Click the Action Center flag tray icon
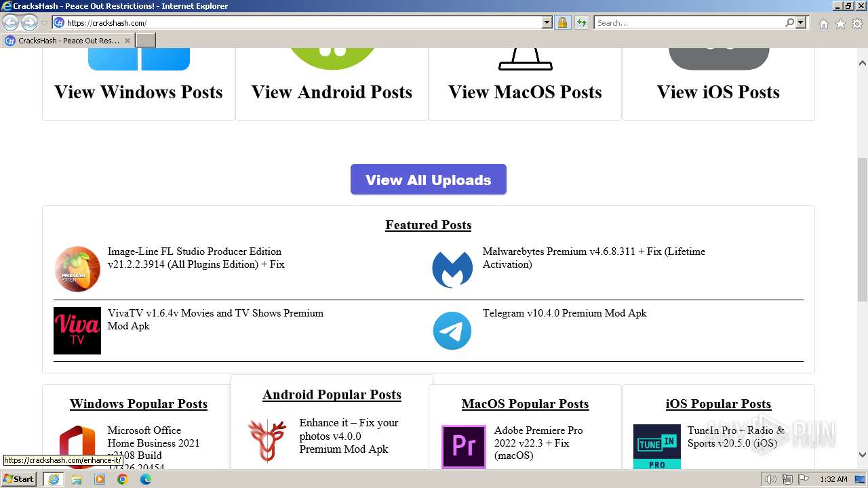The image size is (868, 488). tap(802, 479)
